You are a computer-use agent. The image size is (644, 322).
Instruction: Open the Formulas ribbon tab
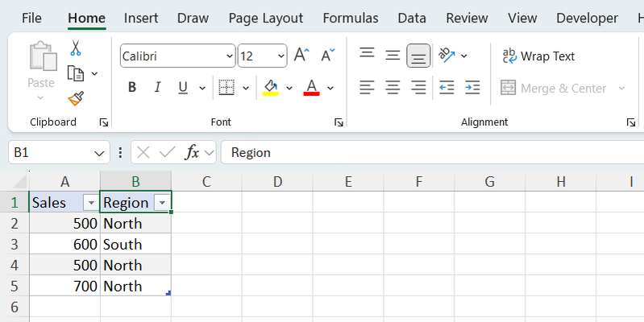351,18
